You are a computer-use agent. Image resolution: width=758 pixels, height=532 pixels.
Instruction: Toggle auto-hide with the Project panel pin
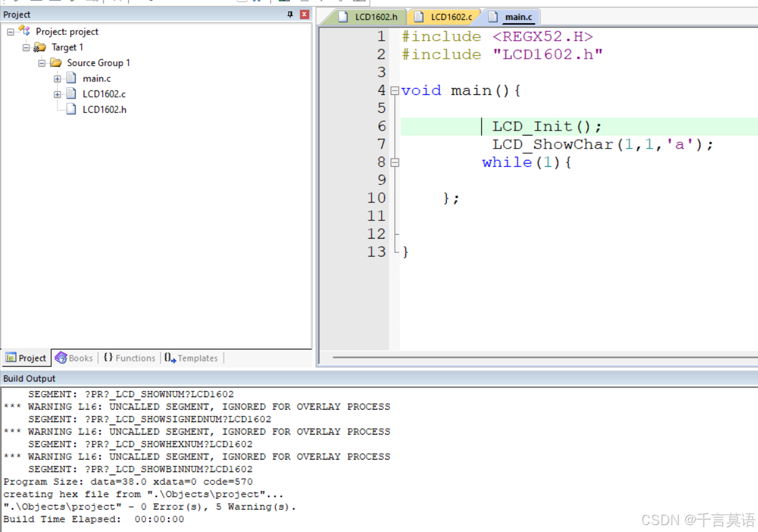tap(291, 14)
